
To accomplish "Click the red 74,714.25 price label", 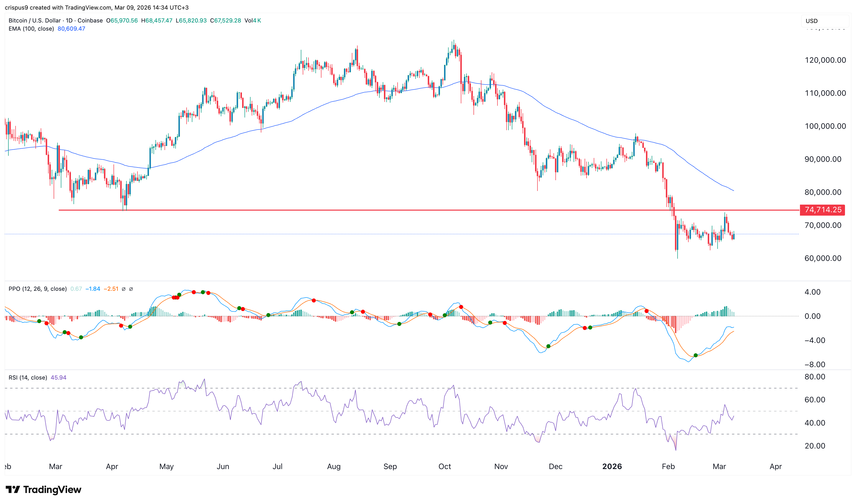I will [x=822, y=210].
